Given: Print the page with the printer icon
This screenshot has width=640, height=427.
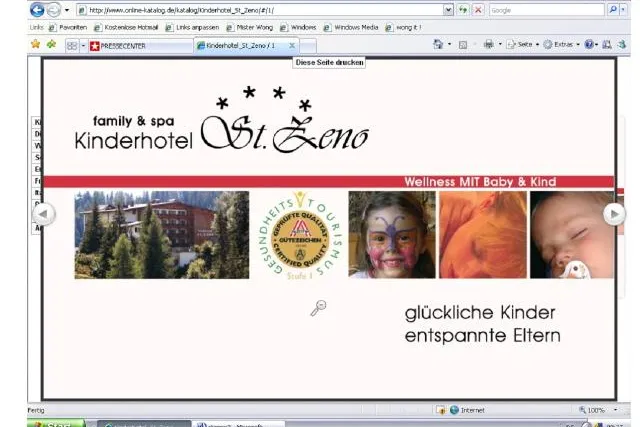Looking at the screenshot, I should (x=489, y=44).
